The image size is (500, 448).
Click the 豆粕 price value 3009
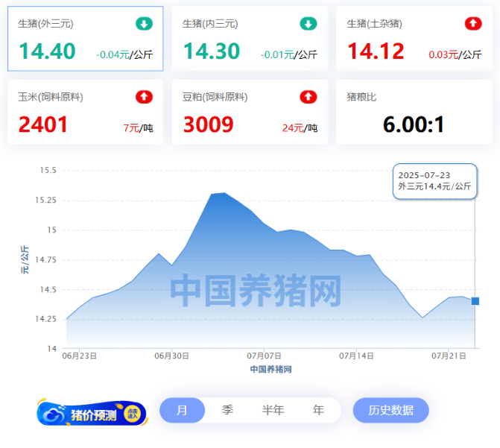(208, 124)
